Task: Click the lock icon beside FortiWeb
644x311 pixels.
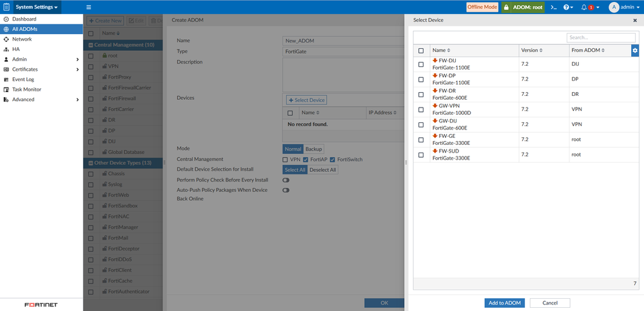Action: [104, 195]
